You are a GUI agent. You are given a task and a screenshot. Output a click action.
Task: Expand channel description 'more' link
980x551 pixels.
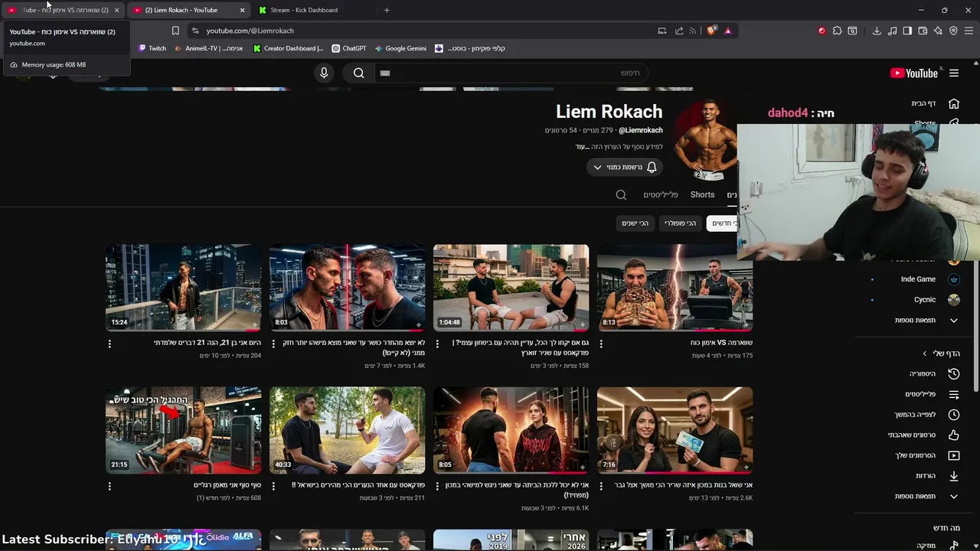pos(582,147)
